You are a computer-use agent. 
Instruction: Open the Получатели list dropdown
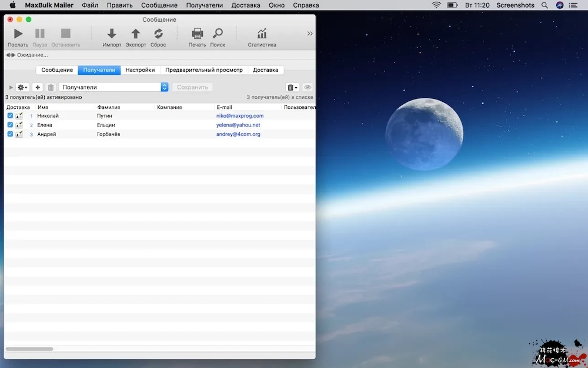point(165,87)
